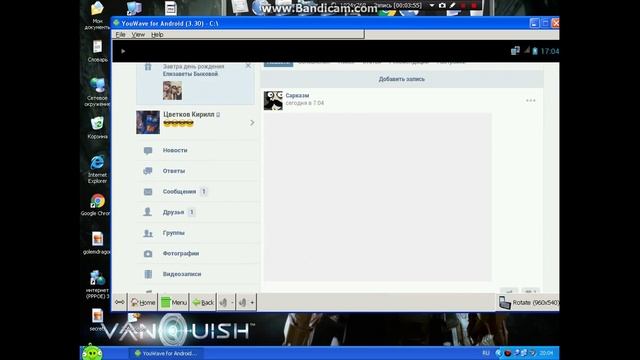This screenshot has height=360, width=640.
Task: Open the View menu in YouWave
Action: pyautogui.click(x=138, y=35)
